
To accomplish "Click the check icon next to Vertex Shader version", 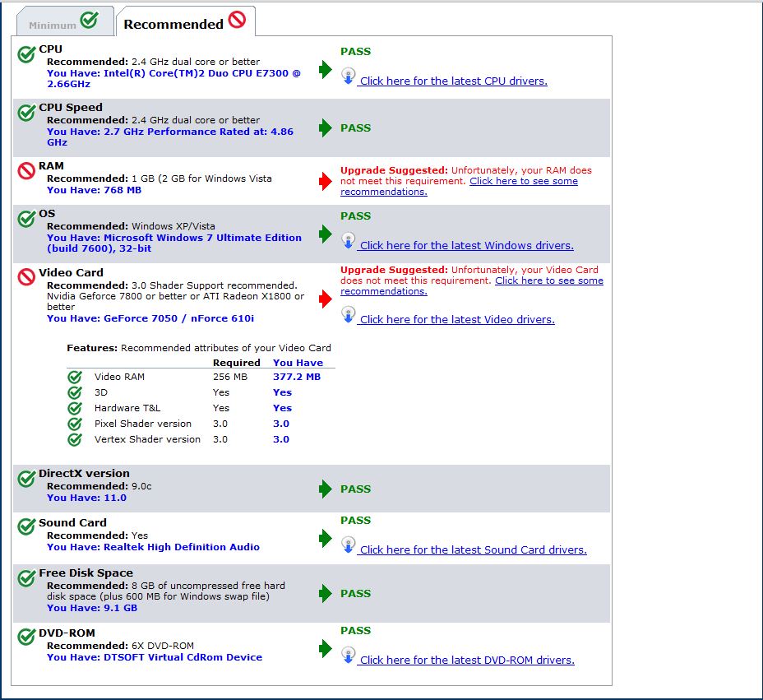I will tap(75, 439).
